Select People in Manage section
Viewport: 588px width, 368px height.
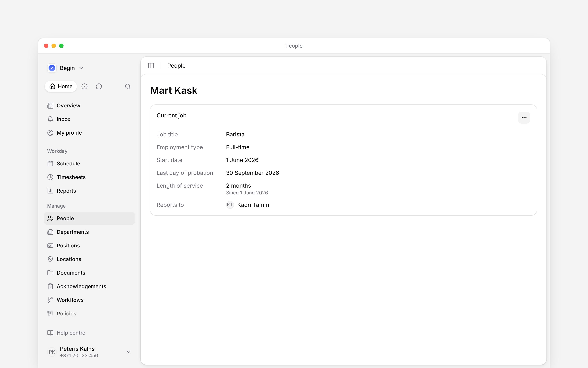[89, 218]
